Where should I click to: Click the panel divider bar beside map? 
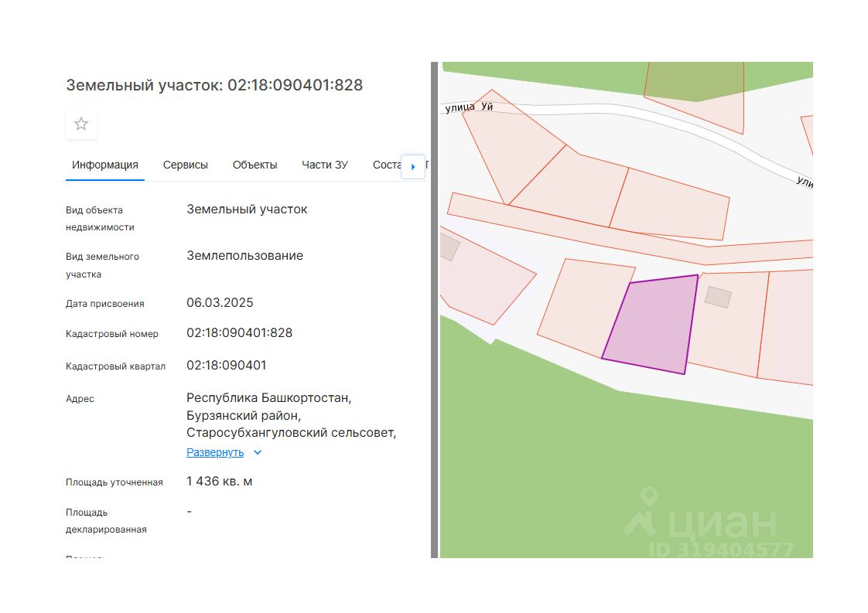pyautogui.click(x=435, y=310)
